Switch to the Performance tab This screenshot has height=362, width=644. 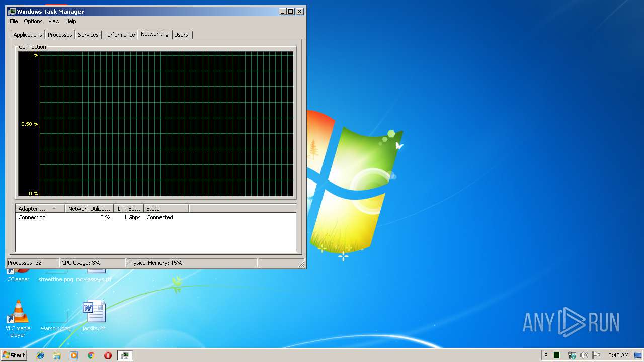tap(120, 35)
